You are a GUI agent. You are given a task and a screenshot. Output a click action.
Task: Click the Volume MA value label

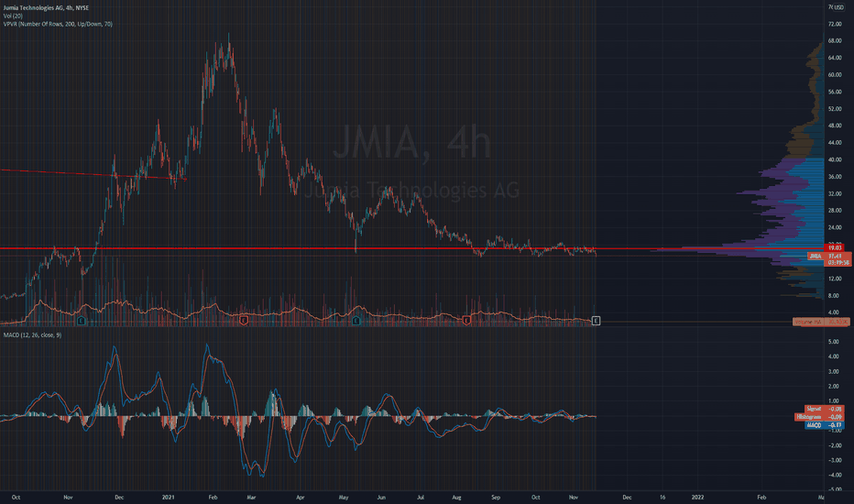(821, 322)
